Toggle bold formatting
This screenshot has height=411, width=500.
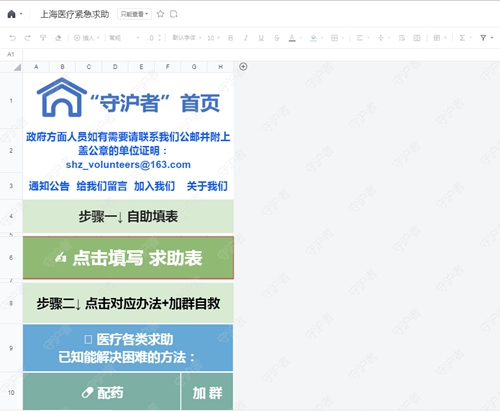(230, 38)
